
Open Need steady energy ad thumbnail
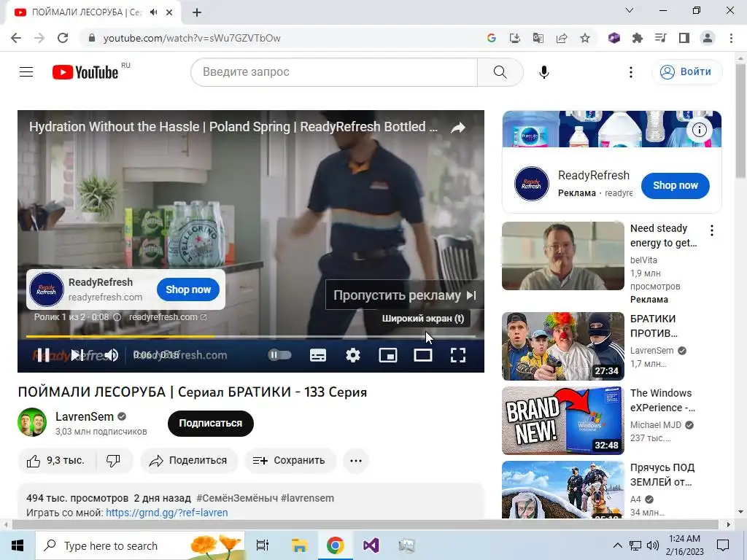click(x=563, y=256)
